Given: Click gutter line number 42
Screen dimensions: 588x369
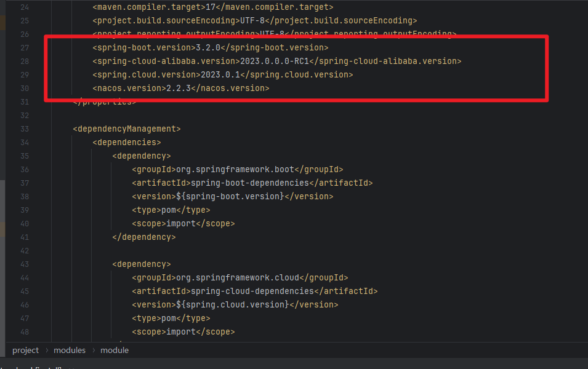Looking at the screenshot, I should pos(25,251).
